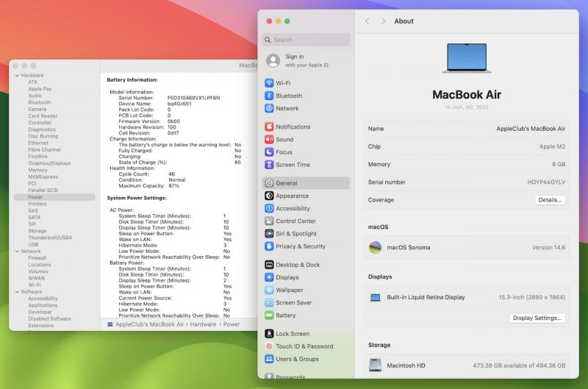
Task: Click the Name value AppleClub's MacBook Air
Action: pyautogui.click(x=531, y=129)
